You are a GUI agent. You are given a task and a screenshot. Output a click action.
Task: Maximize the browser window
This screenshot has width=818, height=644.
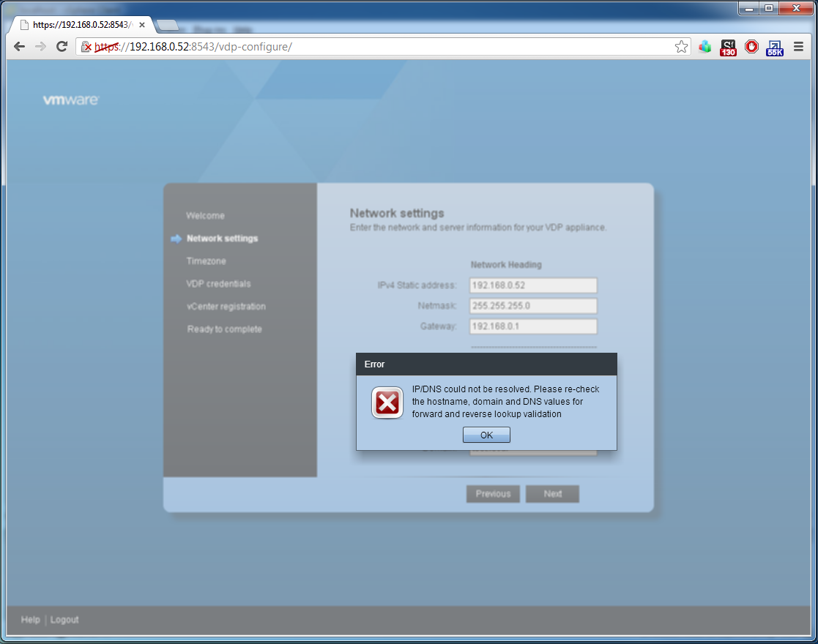pyautogui.click(x=769, y=8)
